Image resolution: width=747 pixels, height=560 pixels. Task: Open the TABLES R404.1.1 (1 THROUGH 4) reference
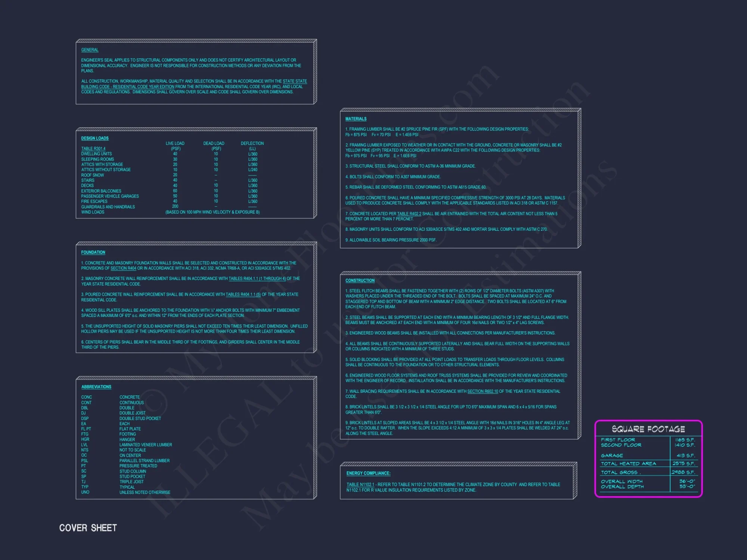point(257,279)
